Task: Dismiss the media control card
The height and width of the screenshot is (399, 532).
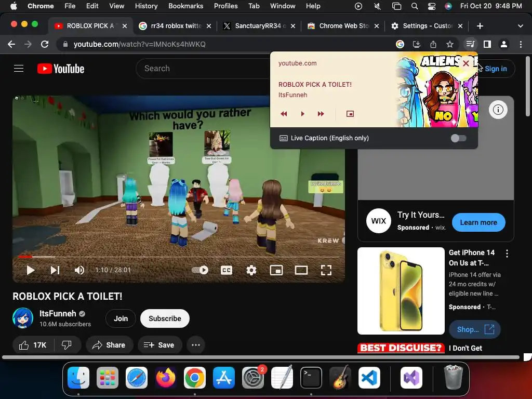Action: 466,63
